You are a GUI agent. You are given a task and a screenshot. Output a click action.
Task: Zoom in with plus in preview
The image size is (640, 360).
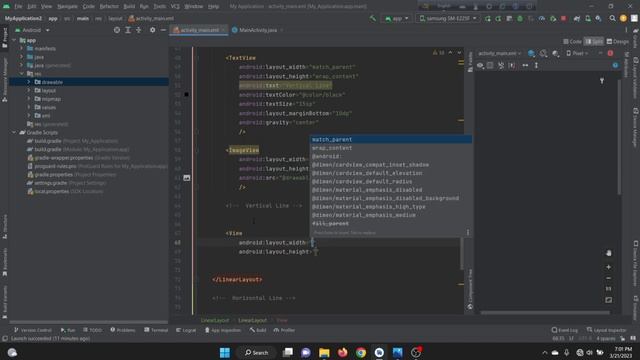[x=609, y=267]
